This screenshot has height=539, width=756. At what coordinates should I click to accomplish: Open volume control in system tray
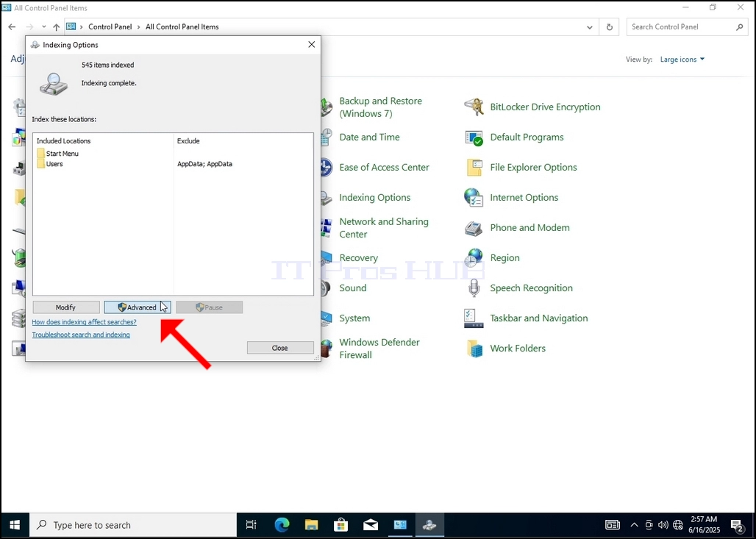pos(663,525)
